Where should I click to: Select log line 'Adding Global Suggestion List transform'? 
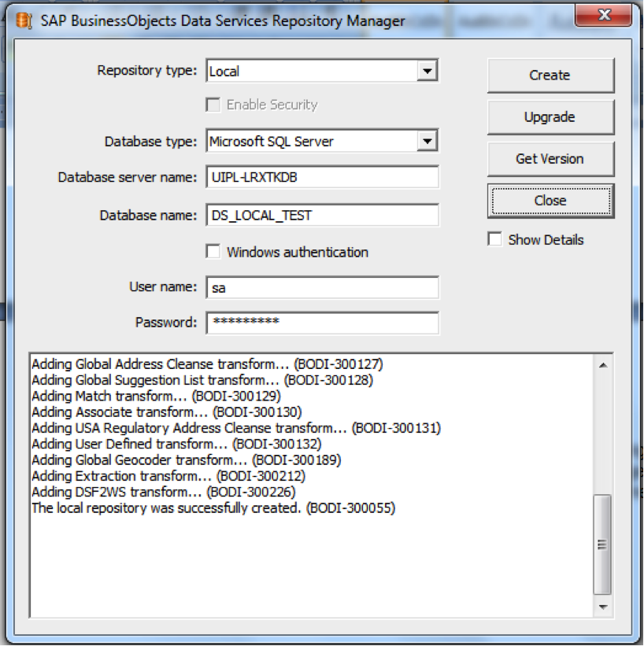202,380
